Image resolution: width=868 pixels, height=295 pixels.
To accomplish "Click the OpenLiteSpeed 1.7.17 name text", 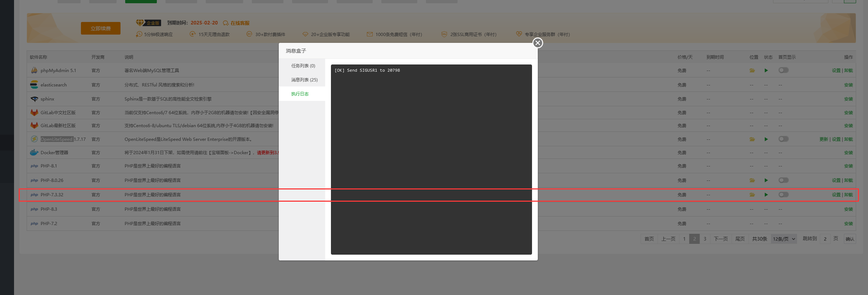I will click(x=63, y=139).
